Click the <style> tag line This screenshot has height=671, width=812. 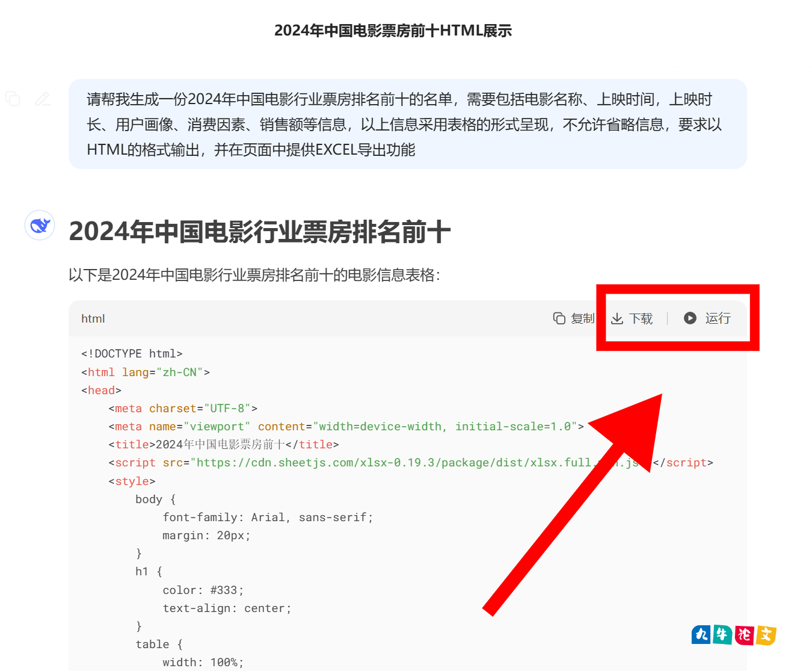(x=132, y=481)
